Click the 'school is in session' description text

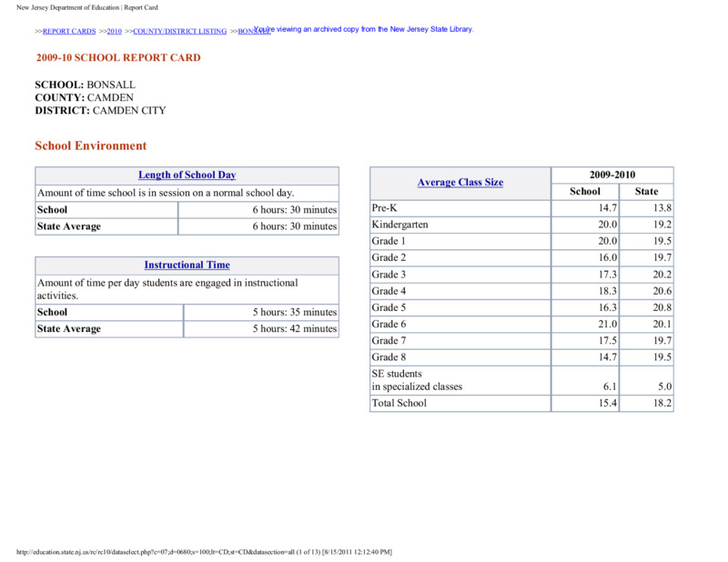point(166,193)
